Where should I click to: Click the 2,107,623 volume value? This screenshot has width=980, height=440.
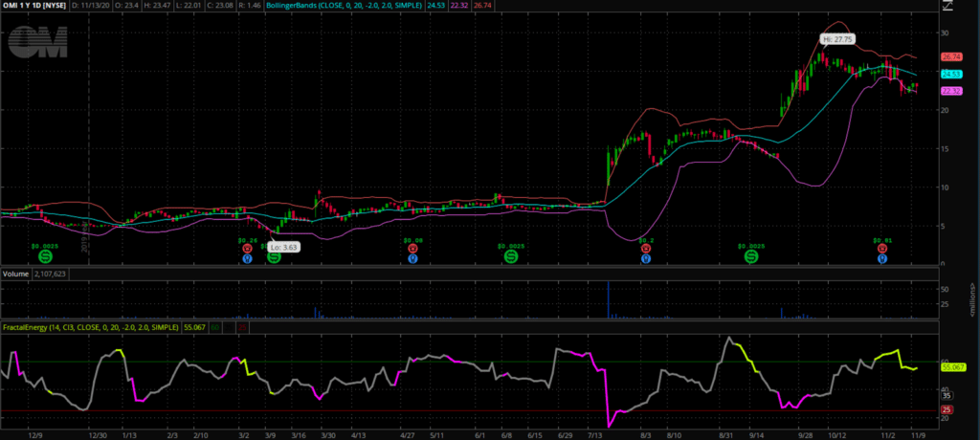[x=49, y=274]
